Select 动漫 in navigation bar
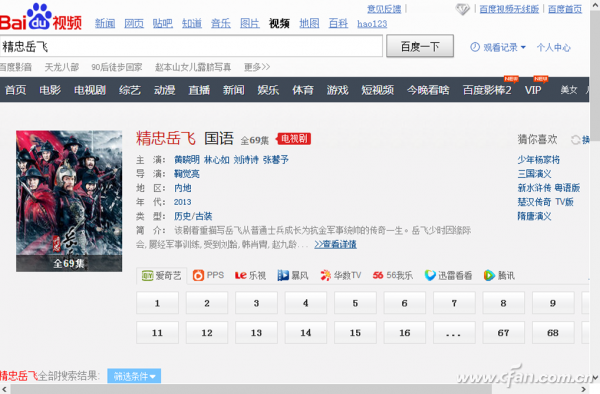Screen dimensions: 600x394 [165, 90]
